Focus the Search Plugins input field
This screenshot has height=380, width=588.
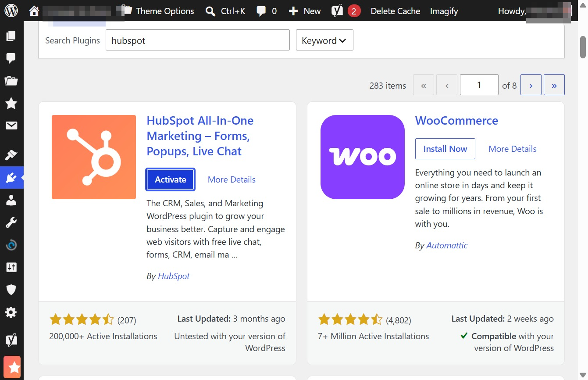pyautogui.click(x=198, y=40)
